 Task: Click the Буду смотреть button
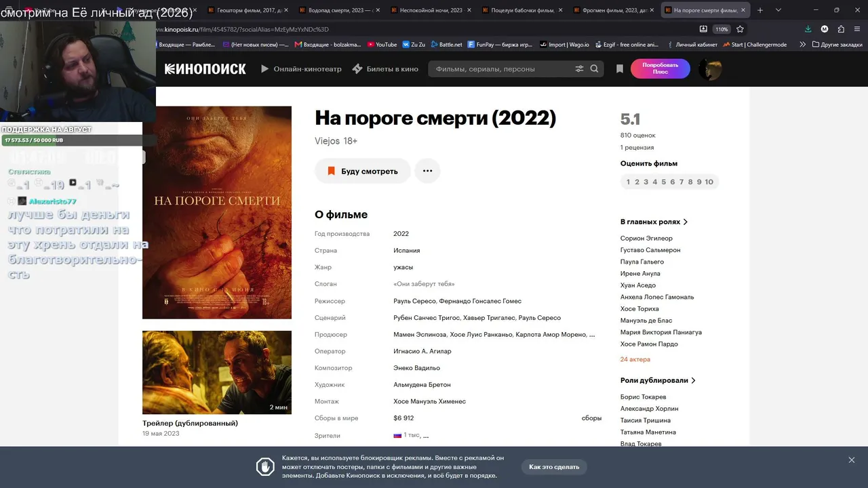(x=363, y=171)
